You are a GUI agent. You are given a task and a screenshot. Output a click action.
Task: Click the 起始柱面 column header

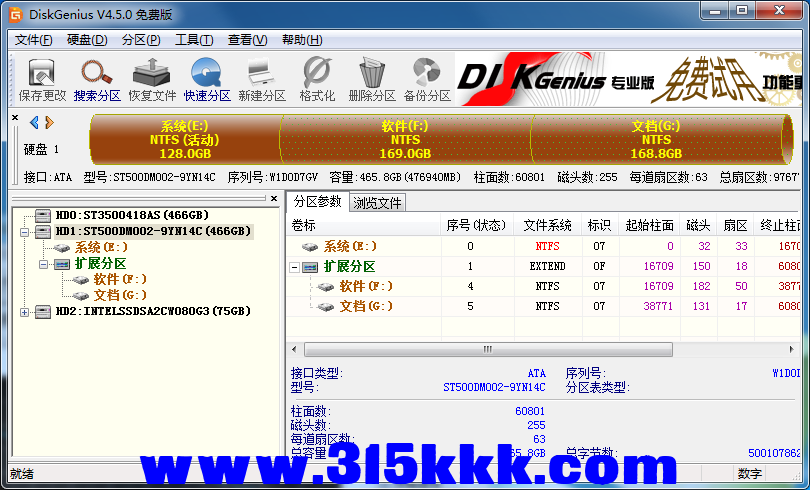coord(649,225)
